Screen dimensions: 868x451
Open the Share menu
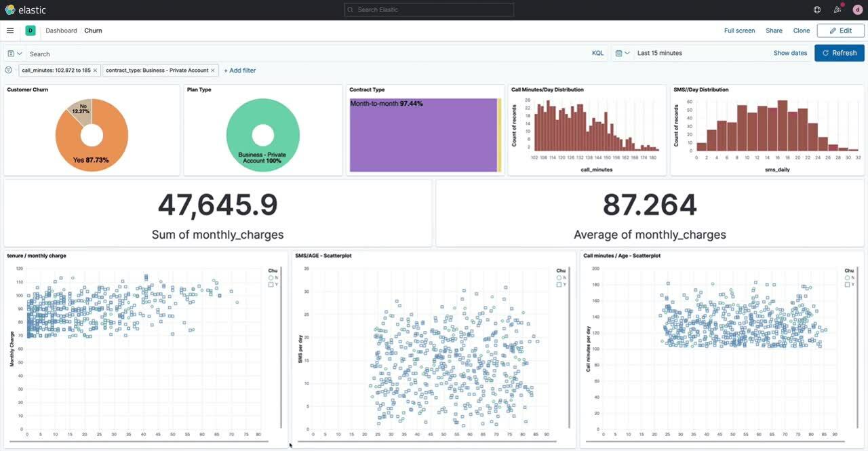pos(774,31)
